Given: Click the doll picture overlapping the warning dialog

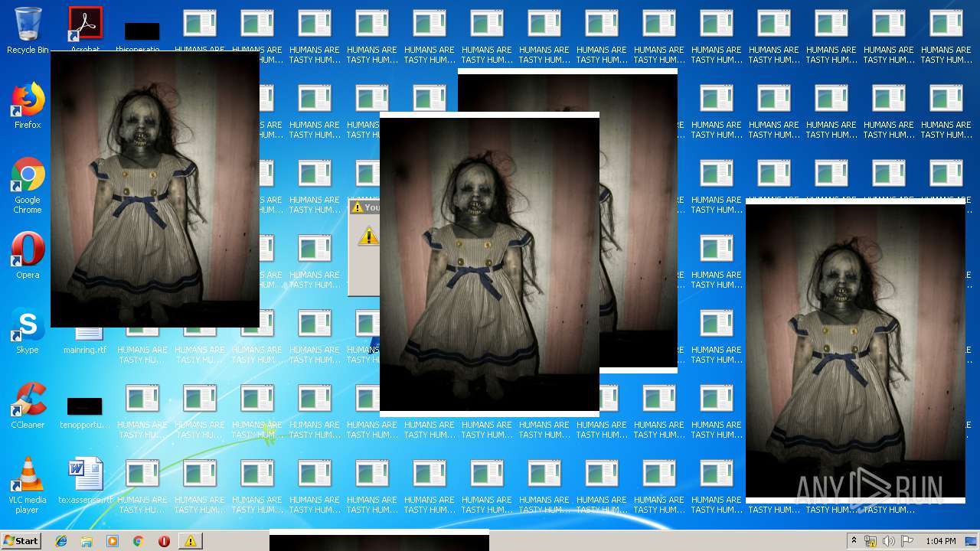Looking at the screenshot, I should coord(489,265).
